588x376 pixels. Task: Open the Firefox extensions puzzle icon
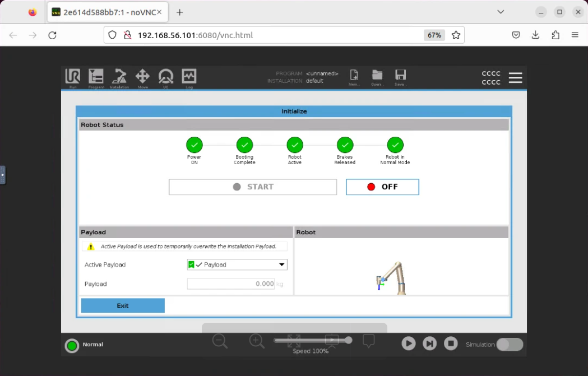555,35
